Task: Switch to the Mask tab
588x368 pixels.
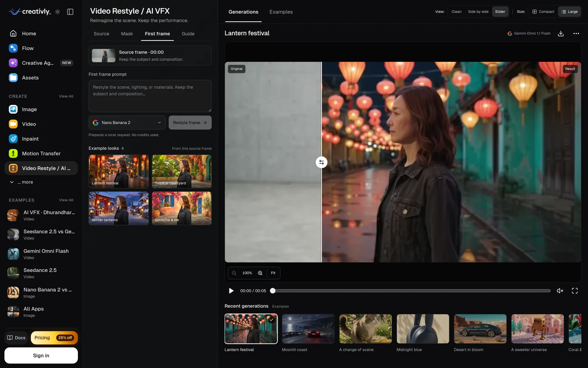Action: point(127,34)
